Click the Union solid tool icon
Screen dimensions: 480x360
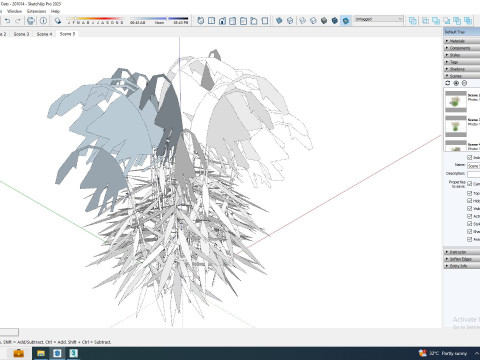coord(436,21)
